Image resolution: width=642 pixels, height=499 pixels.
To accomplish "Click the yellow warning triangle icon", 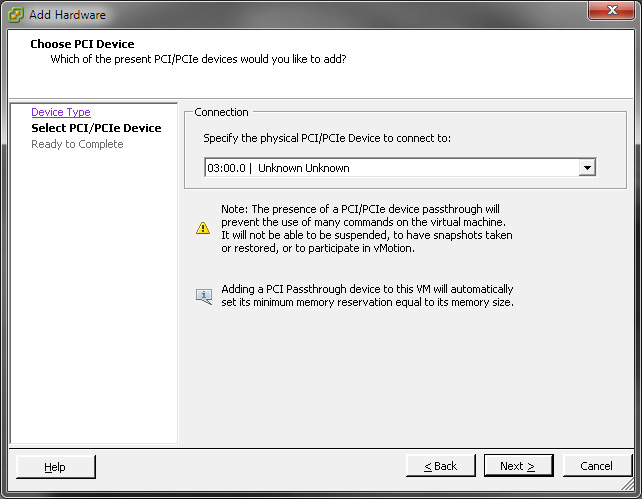I will 203,228.
